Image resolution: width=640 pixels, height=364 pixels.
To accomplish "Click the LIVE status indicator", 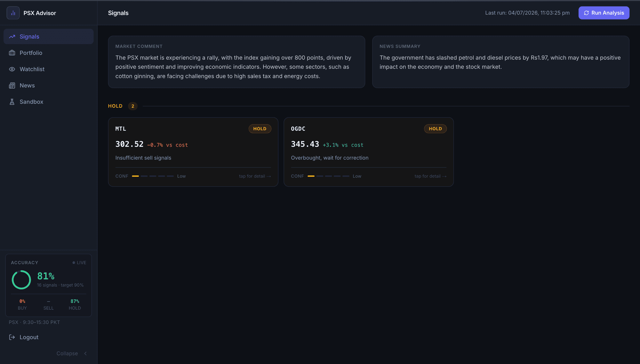I will [x=79, y=263].
